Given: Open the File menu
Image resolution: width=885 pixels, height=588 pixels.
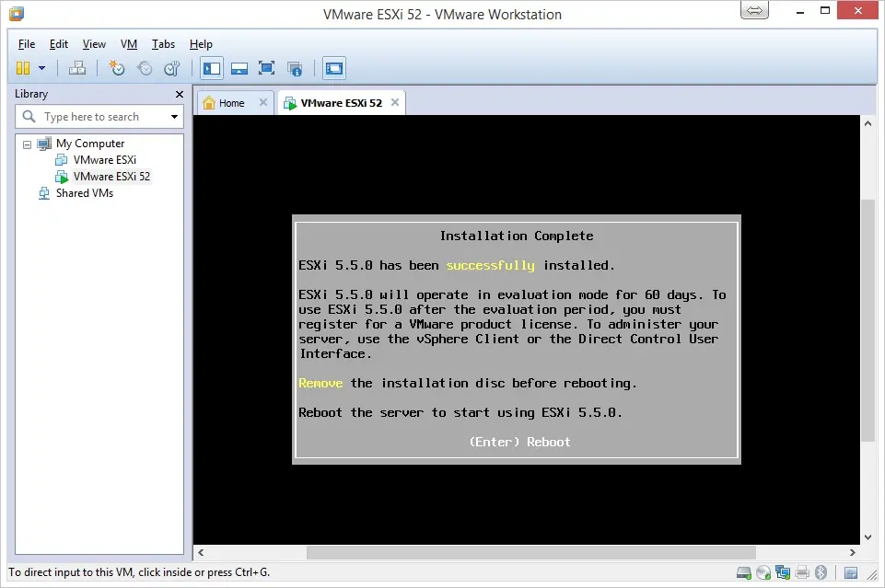Looking at the screenshot, I should 27,44.
